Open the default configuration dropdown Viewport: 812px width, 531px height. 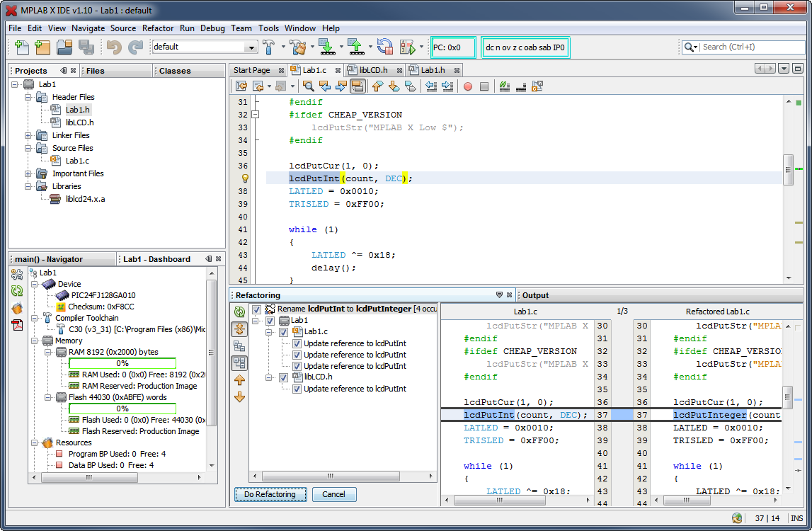[x=251, y=47]
